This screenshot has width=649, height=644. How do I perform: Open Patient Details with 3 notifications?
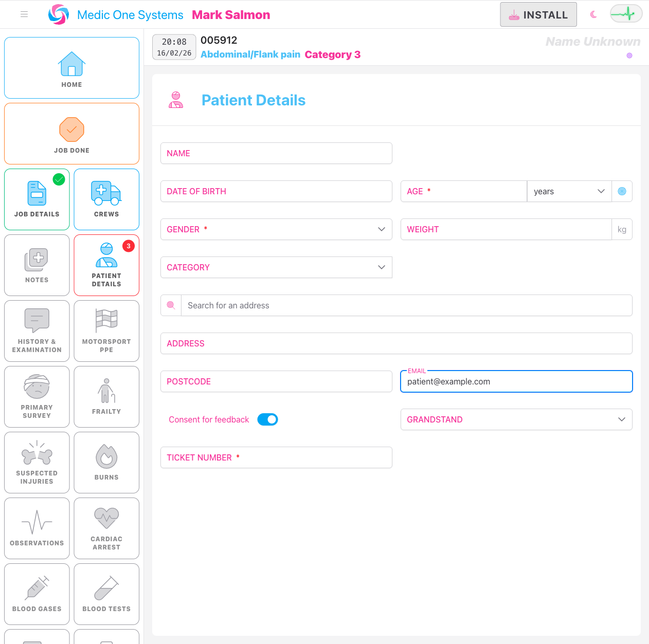coord(106,265)
